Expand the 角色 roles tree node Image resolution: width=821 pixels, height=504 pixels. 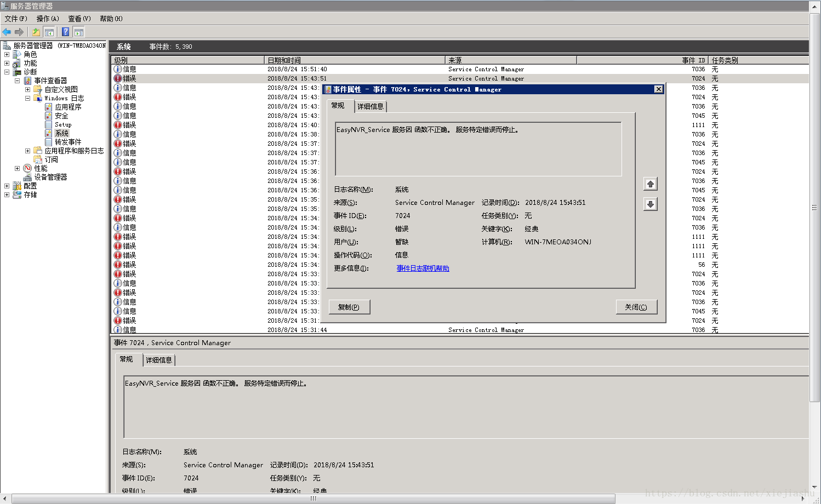tap(7, 54)
